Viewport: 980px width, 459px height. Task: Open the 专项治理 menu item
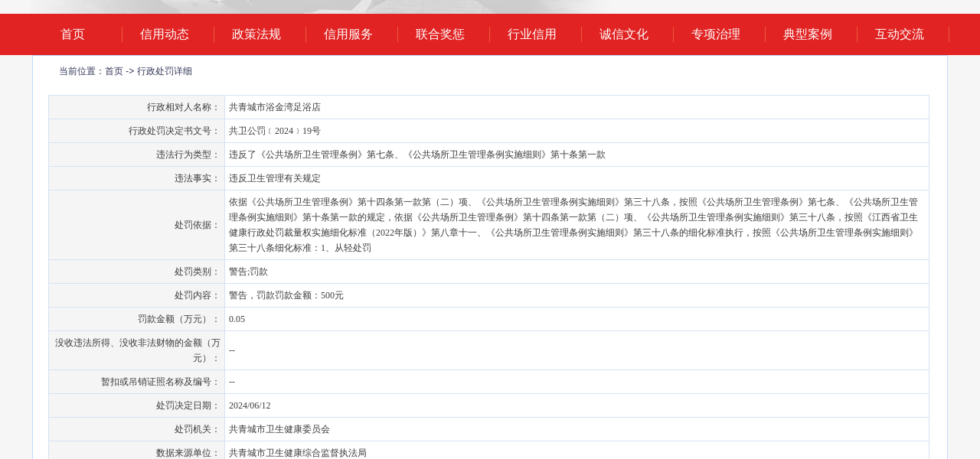coord(716,34)
